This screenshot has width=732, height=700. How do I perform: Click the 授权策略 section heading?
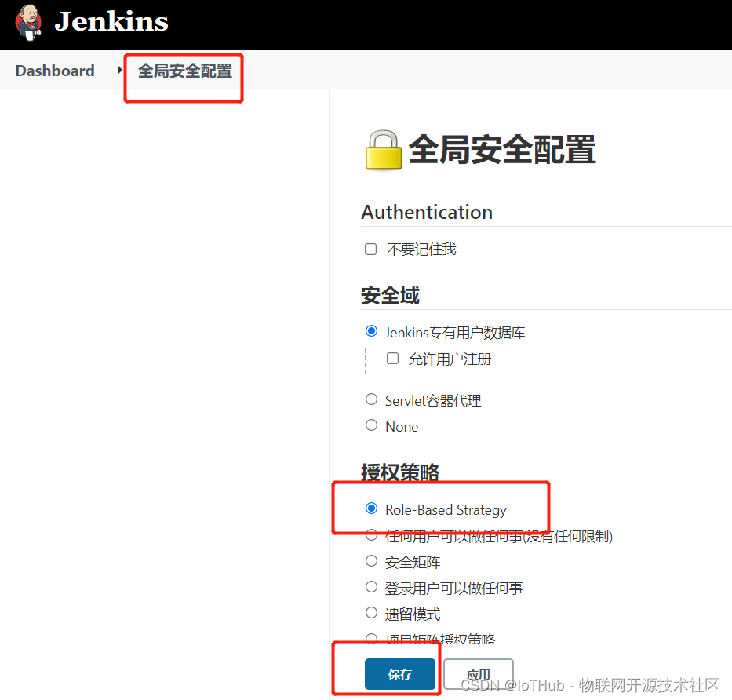point(400,472)
